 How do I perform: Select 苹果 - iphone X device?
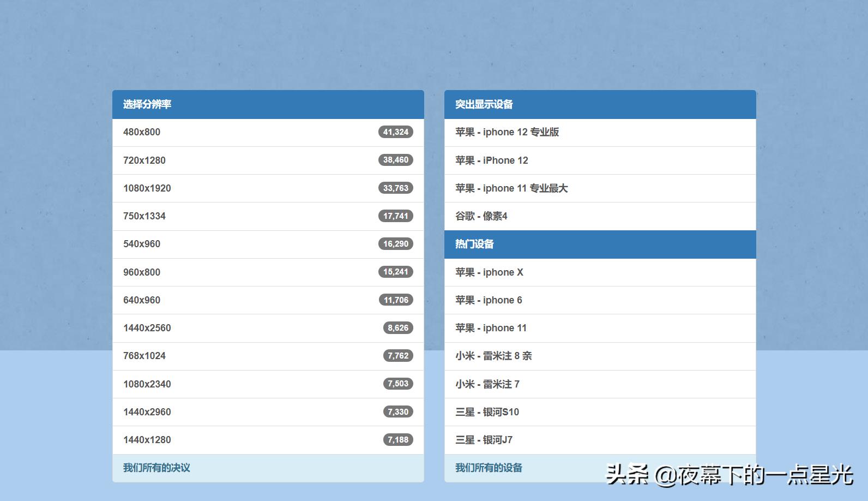pyautogui.click(x=600, y=272)
